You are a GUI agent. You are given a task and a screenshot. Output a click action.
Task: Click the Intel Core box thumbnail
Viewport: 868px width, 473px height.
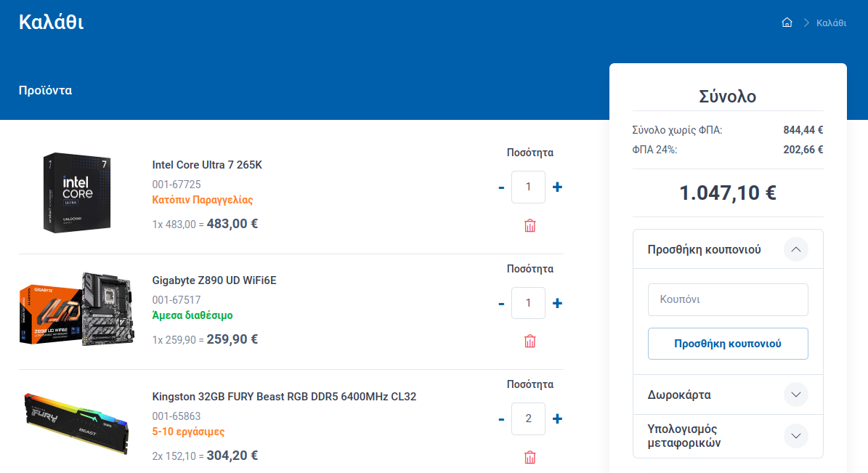(77, 193)
